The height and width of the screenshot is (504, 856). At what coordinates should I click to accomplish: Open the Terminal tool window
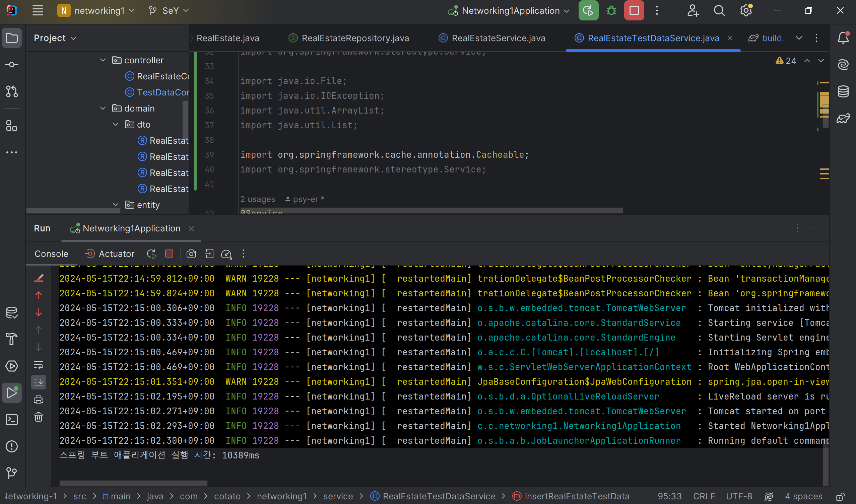coord(12,420)
